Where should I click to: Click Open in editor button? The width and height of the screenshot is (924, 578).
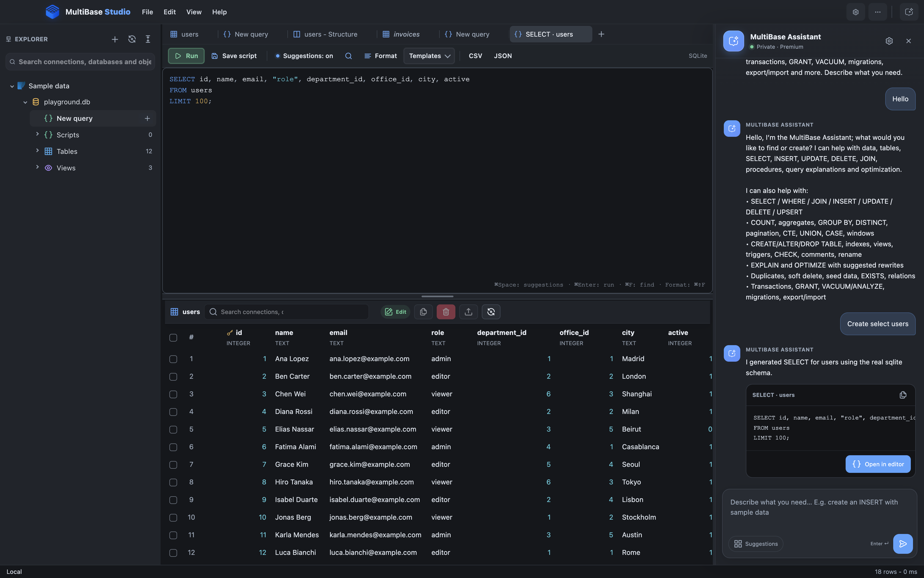878,464
